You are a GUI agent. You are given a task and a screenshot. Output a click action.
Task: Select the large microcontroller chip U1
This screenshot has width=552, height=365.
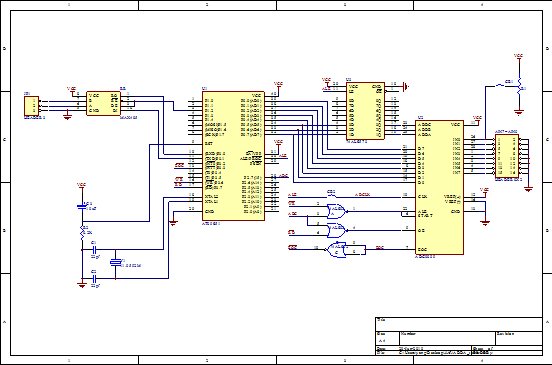coord(233,156)
